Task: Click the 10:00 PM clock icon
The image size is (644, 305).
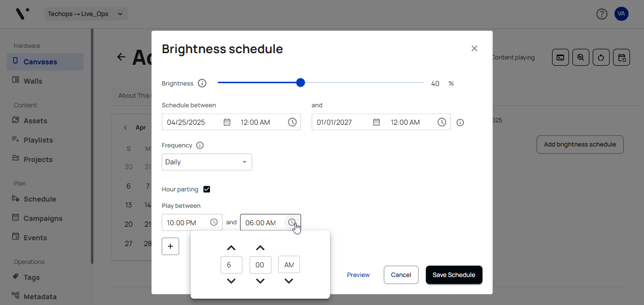Action: pos(214,222)
